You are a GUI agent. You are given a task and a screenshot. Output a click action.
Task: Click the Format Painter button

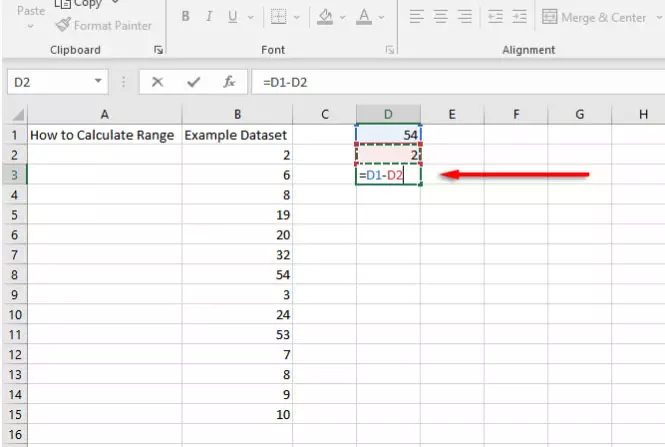(x=103, y=25)
